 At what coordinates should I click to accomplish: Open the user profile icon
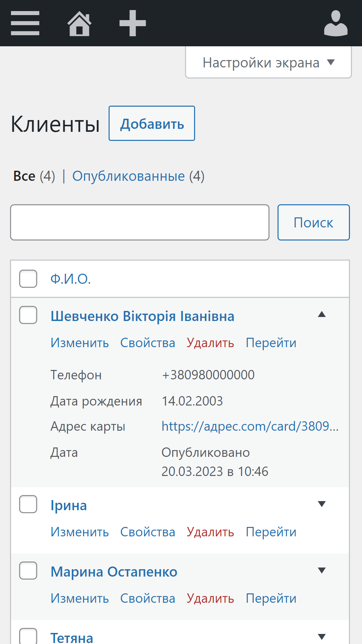pos(336,23)
